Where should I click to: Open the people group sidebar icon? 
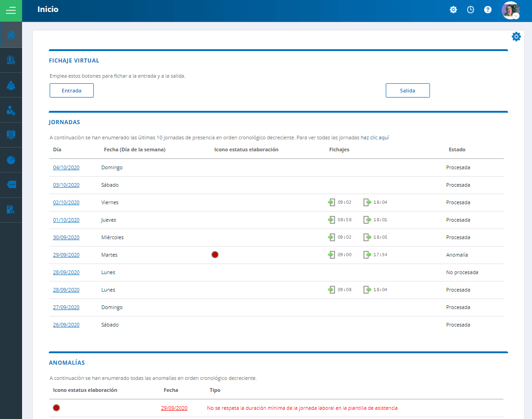pyautogui.click(x=11, y=85)
